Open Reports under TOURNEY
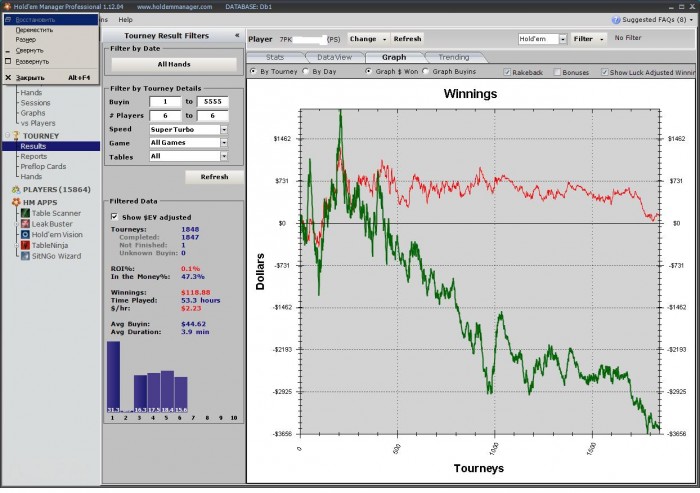This screenshot has width=700, height=493. [33, 156]
